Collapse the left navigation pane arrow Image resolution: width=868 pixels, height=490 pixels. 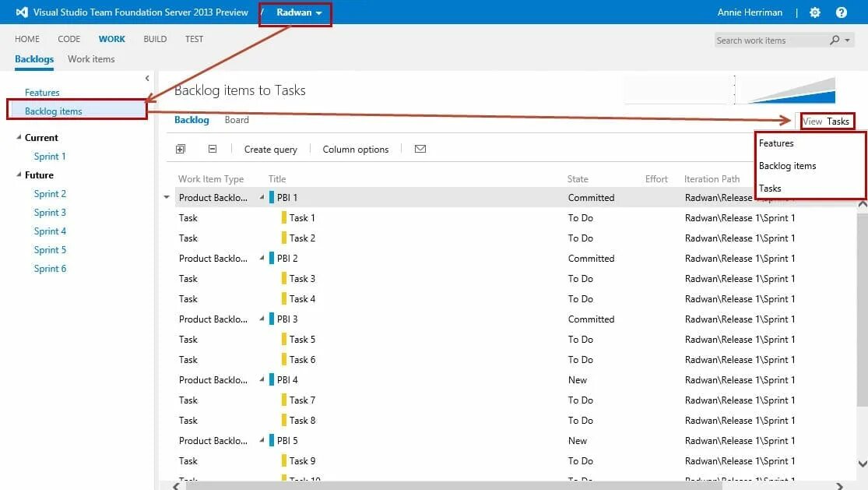click(x=147, y=78)
